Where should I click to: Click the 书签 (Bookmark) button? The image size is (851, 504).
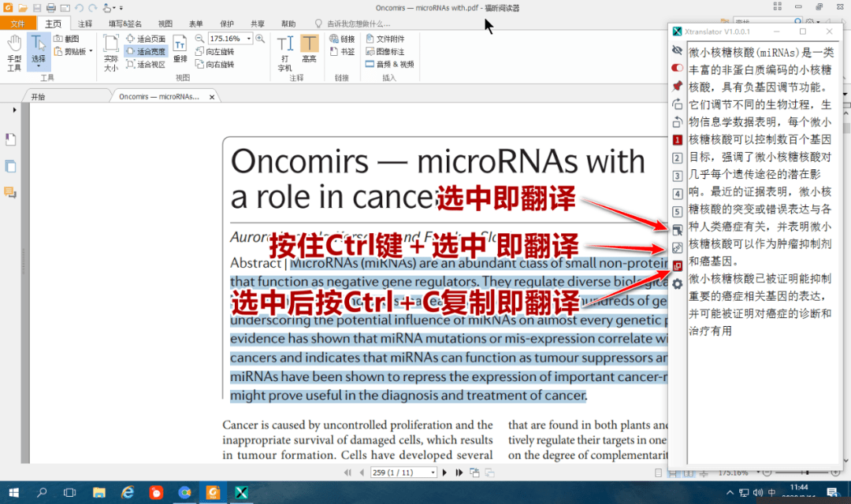pyautogui.click(x=343, y=51)
